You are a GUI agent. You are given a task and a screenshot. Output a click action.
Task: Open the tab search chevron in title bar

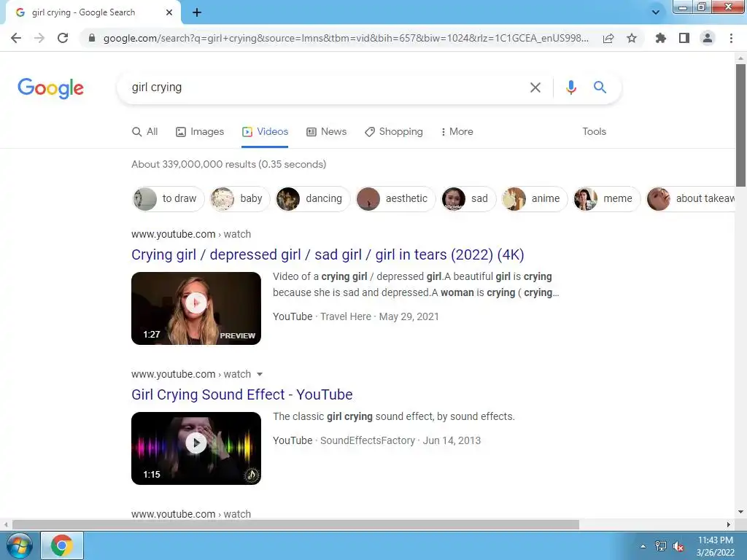tap(656, 12)
